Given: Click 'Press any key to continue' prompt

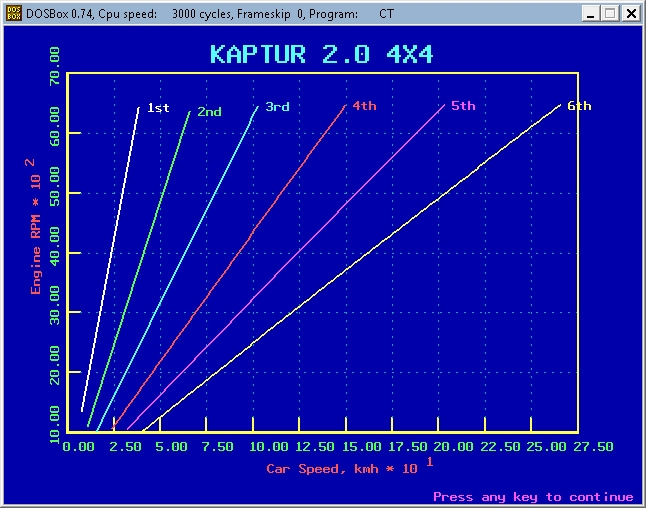Looking at the screenshot, I should 533,497.
